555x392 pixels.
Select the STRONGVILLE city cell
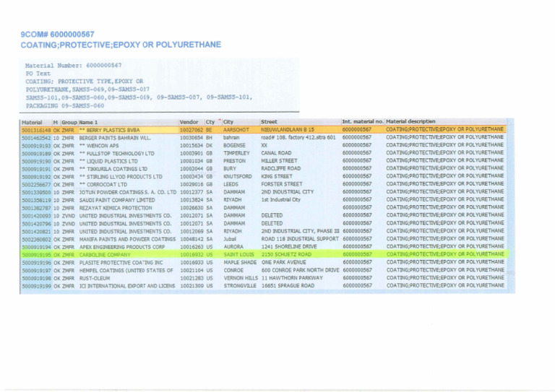click(x=240, y=286)
